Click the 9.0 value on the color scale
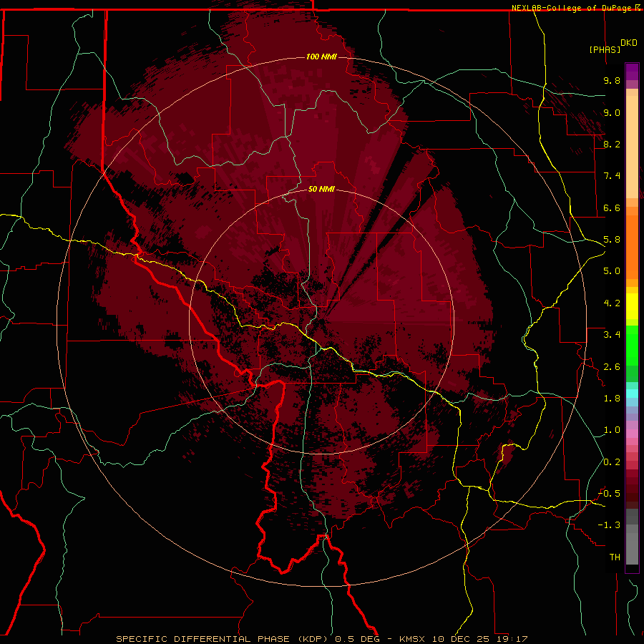644x644 pixels. click(612, 112)
